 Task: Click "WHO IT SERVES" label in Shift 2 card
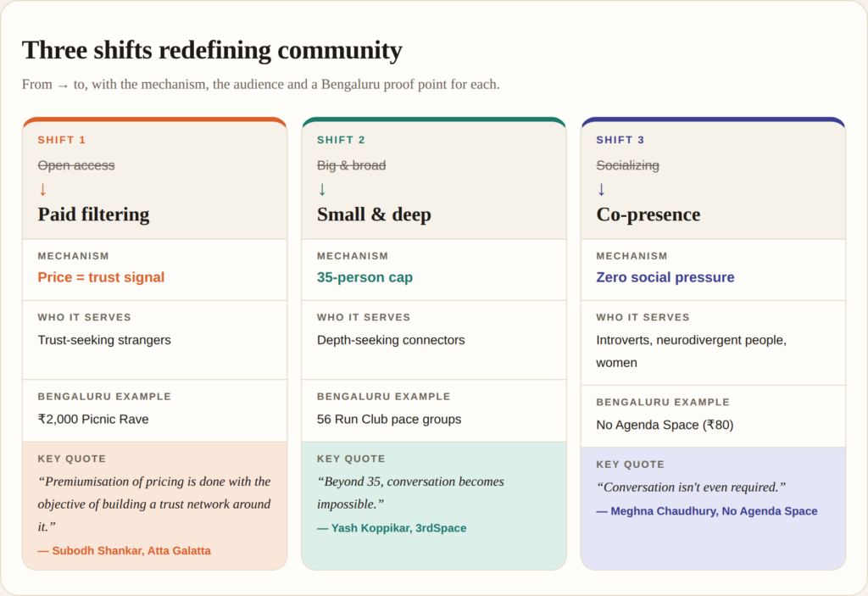coord(364,317)
